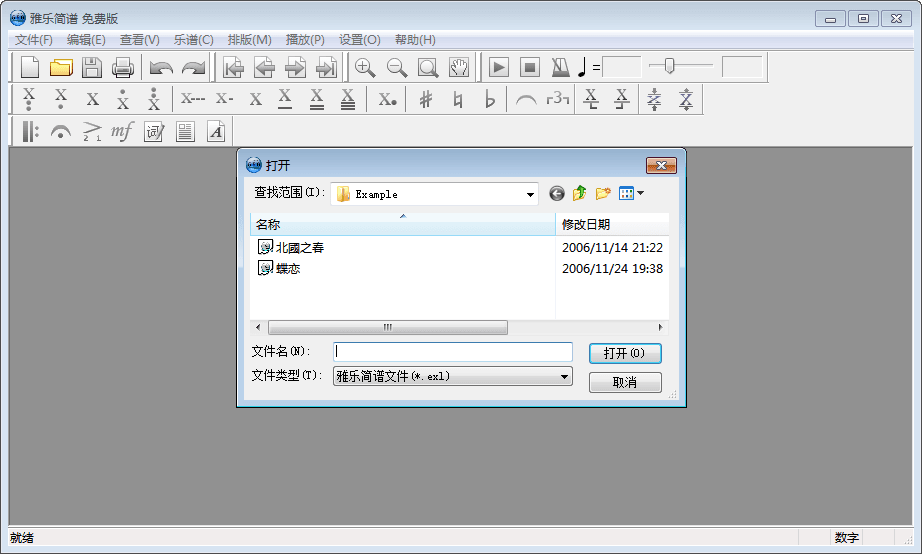Viewport: 922px width, 554px height.
Task: Select the whole note X--- icon
Action: [x=193, y=99]
